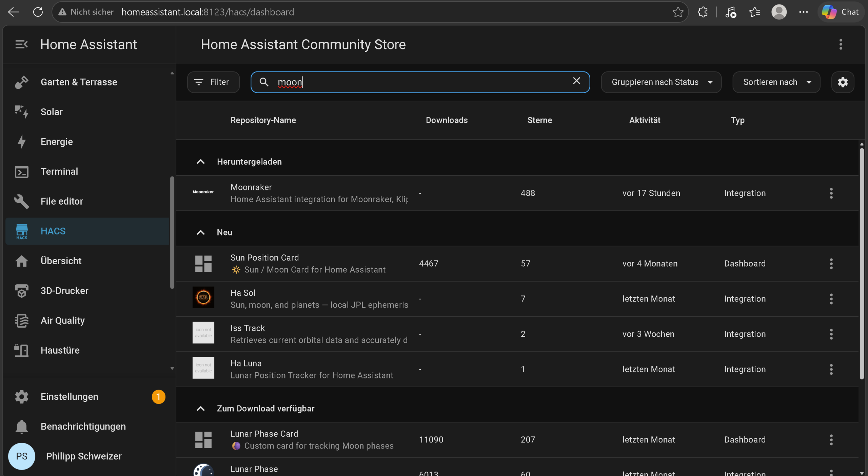Viewport: 868px width, 476px height.
Task: Open the Moonraker row three-dot menu
Action: click(x=831, y=193)
